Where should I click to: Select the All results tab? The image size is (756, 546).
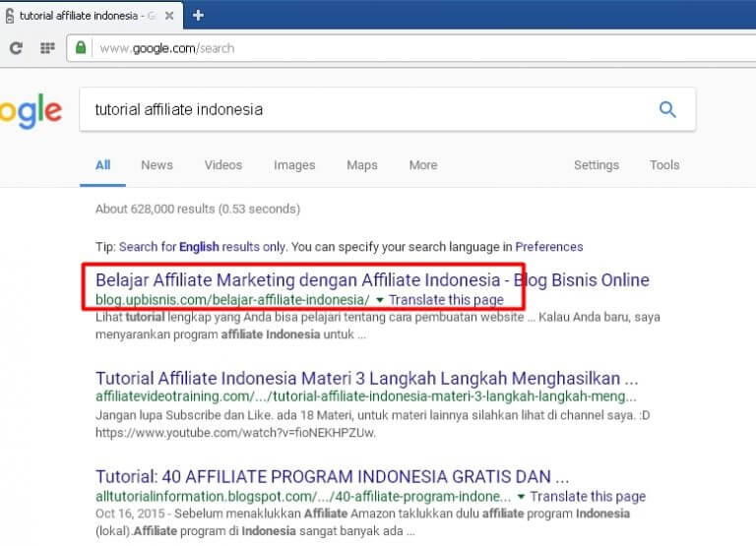point(102,165)
